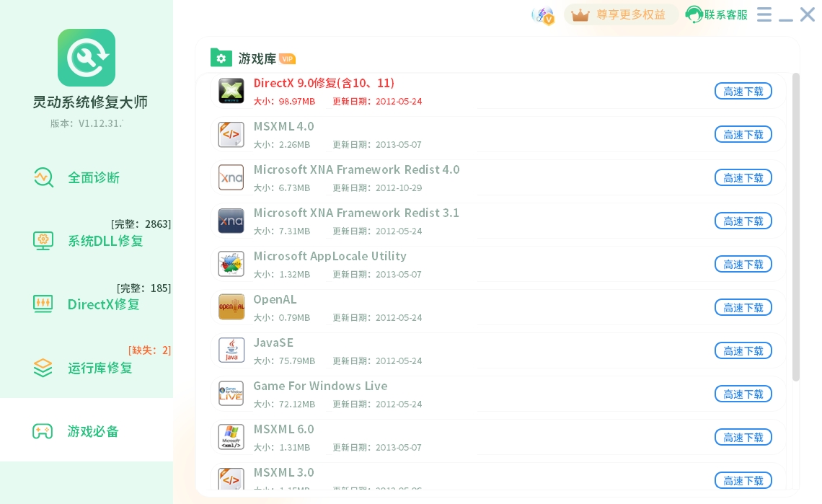822x504 pixels.
Task: Click the Microsoft AppLocale Utility title
Action: (330, 256)
